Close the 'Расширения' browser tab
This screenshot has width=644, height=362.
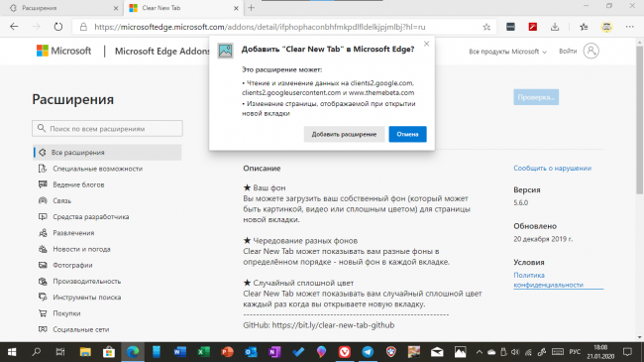(116, 8)
